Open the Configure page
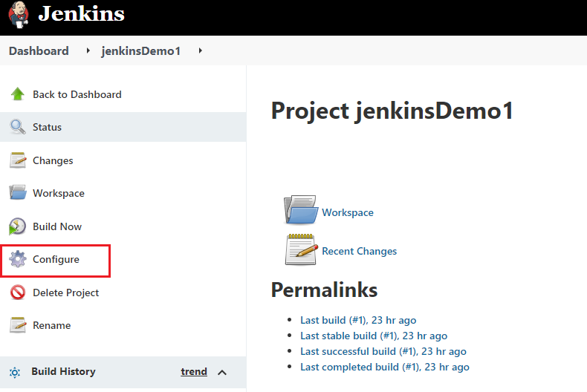Image resolution: width=587 pixels, height=392 pixels. 56,260
